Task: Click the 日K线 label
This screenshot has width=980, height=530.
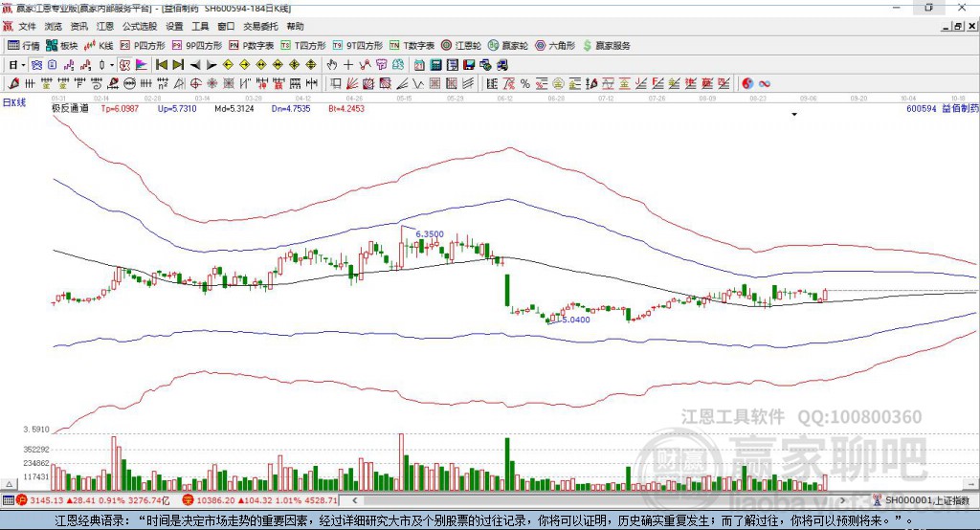Action: click(14, 102)
